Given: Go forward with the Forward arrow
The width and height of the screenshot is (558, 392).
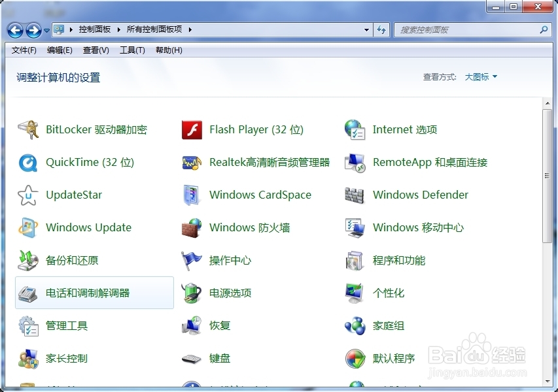Looking at the screenshot, I should pos(34,30).
